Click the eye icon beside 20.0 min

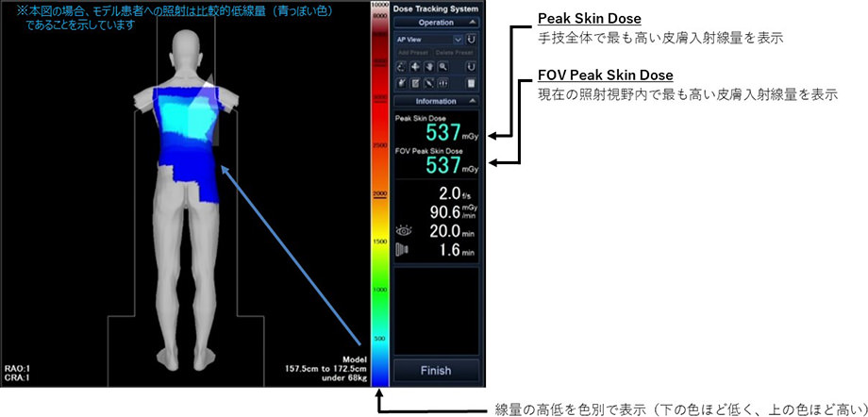pos(405,231)
